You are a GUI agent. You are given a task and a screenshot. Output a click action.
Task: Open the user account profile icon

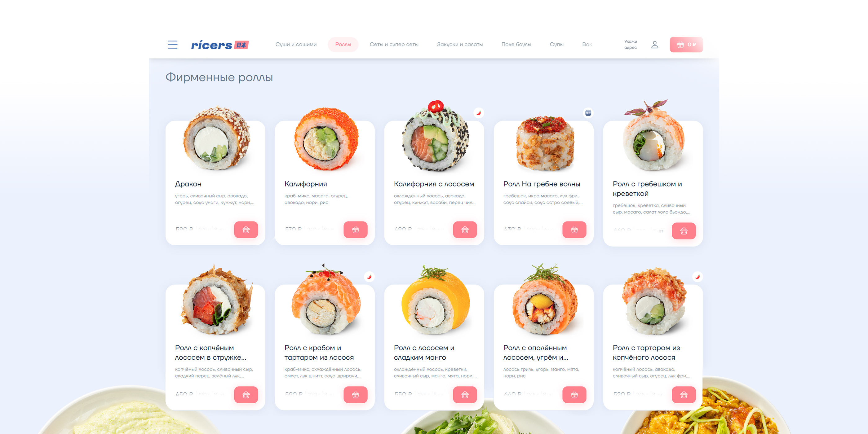(x=654, y=44)
